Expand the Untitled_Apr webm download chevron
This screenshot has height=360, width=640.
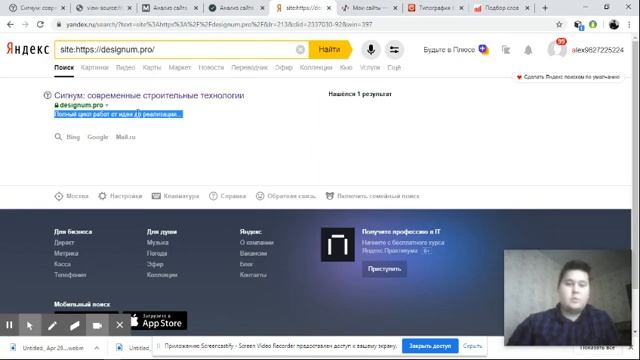(97, 348)
